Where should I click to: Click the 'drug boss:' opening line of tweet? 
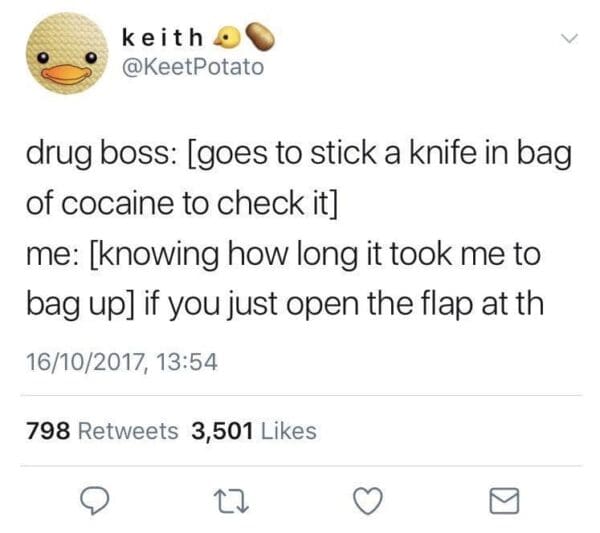(x=299, y=153)
